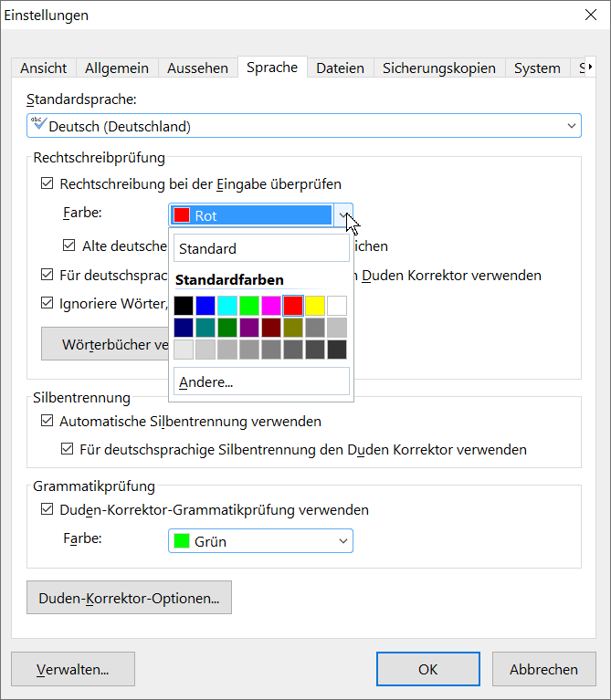Pick the maroon color swatch
Screen dimensions: 611x700
271,328
